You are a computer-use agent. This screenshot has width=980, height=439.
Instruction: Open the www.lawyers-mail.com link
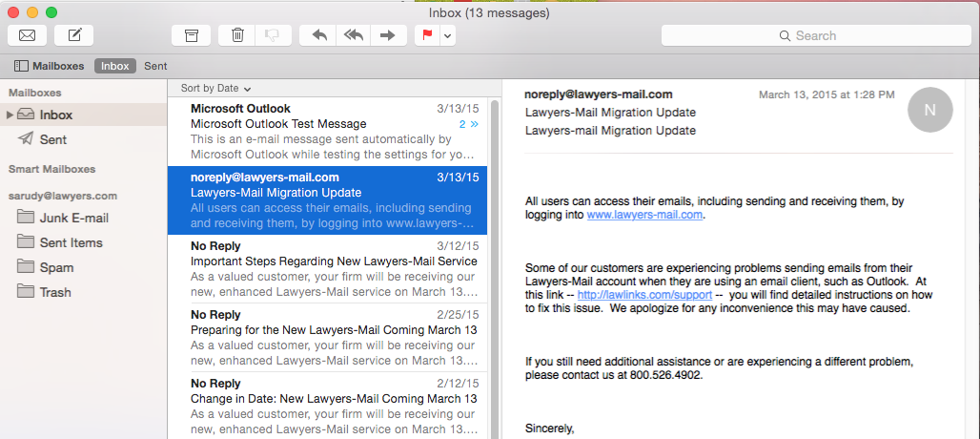pos(644,215)
